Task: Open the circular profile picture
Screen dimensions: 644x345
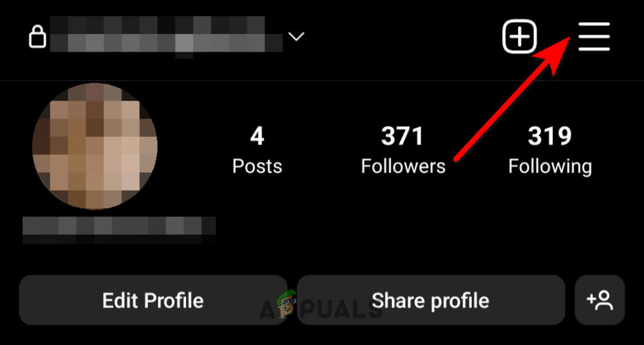Action: click(94, 145)
